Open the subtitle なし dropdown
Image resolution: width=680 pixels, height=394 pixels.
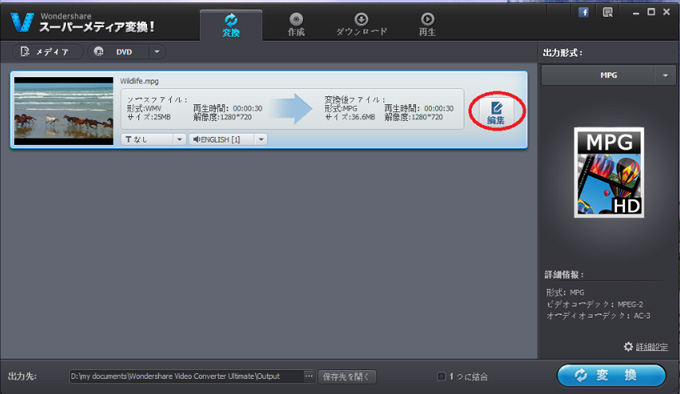(153, 139)
